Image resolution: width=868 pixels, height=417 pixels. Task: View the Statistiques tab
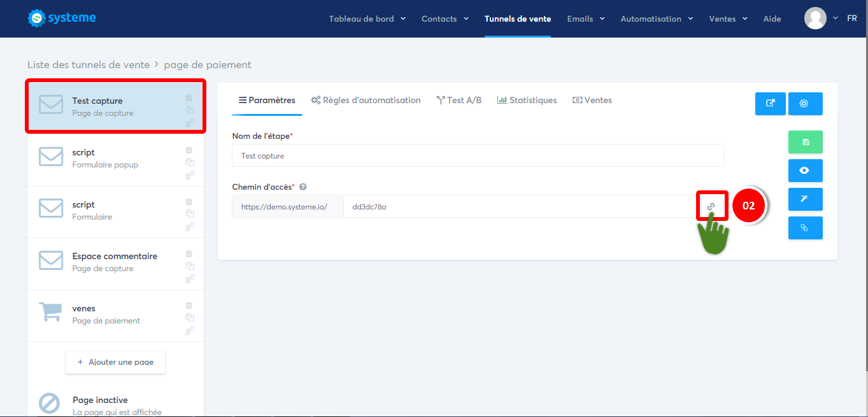click(x=527, y=100)
